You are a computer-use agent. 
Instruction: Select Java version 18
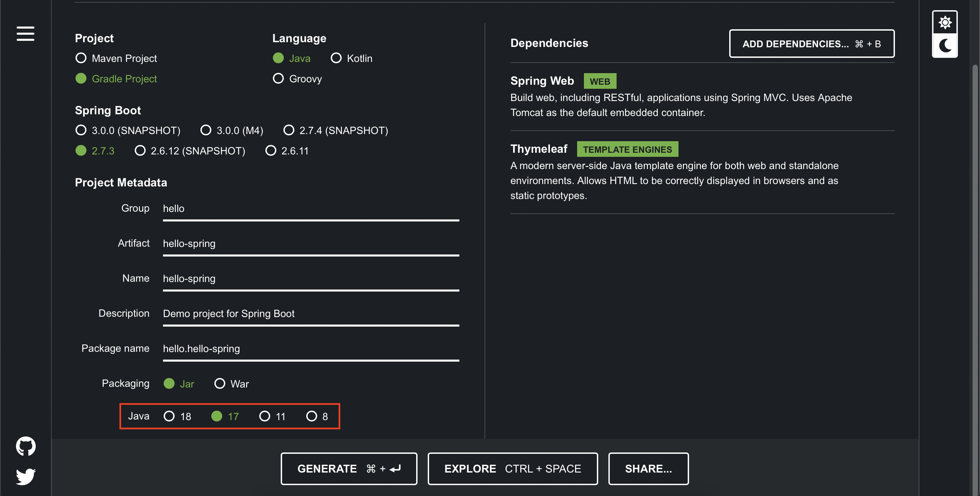(169, 416)
